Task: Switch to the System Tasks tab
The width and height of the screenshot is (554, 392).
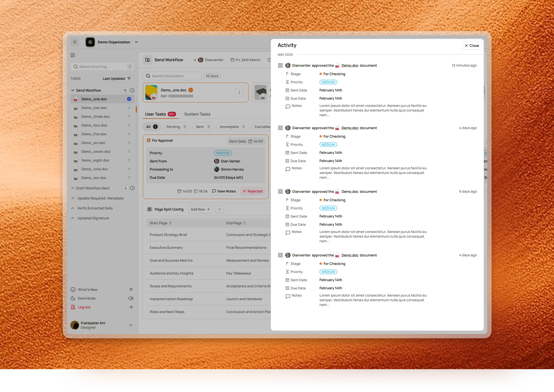Action: click(197, 114)
